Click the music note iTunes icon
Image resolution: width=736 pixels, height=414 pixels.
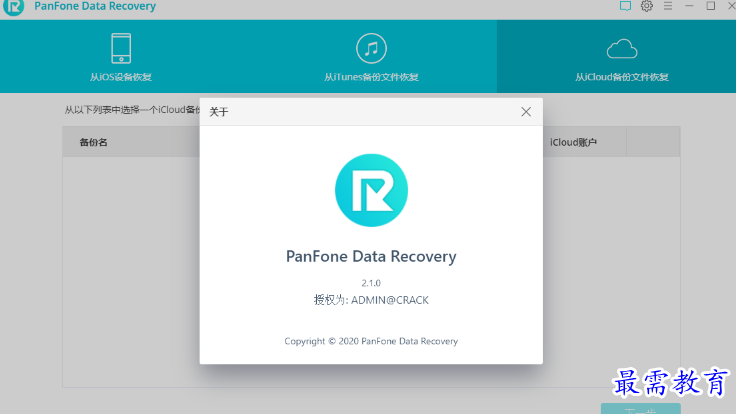tap(371, 48)
